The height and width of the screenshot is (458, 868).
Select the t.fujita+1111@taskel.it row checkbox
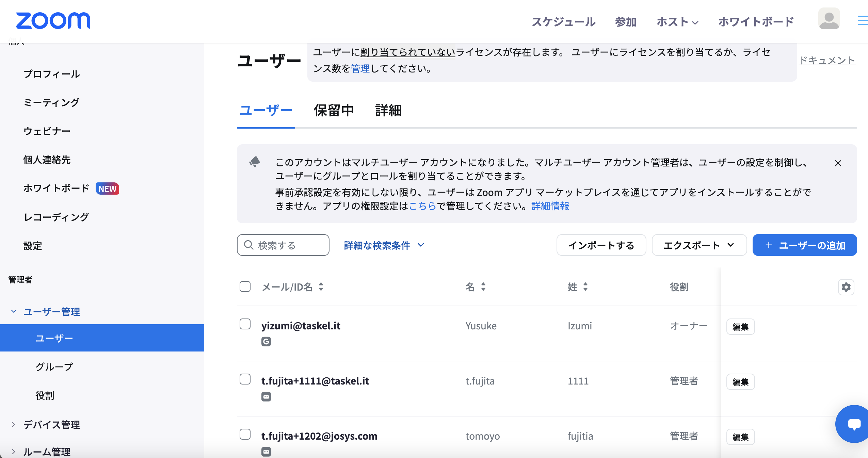pos(245,379)
